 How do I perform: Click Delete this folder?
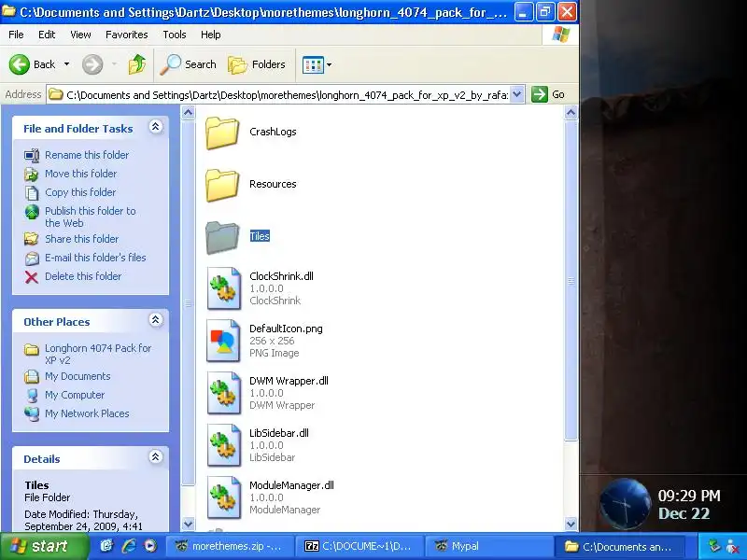[83, 276]
